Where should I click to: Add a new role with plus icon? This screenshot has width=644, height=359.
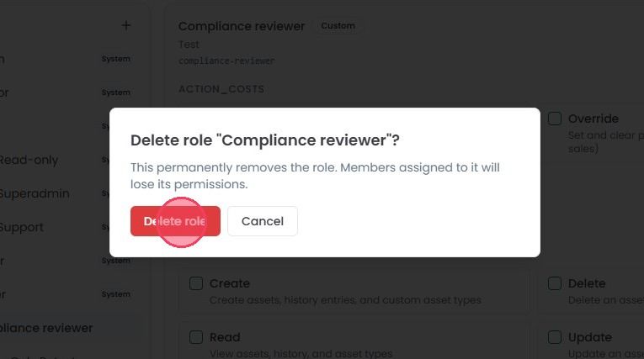point(126,25)
